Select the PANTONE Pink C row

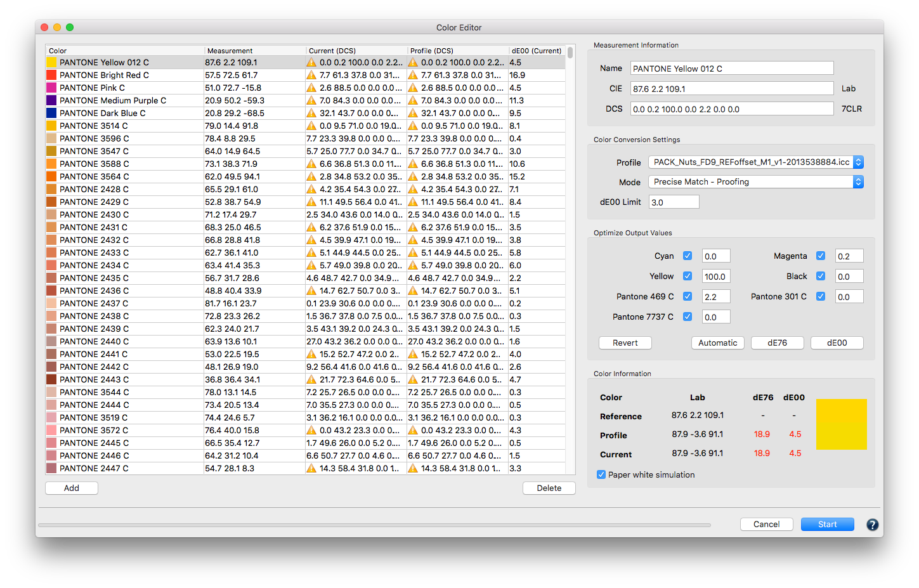pyautogui.click(x=305, y=88)
